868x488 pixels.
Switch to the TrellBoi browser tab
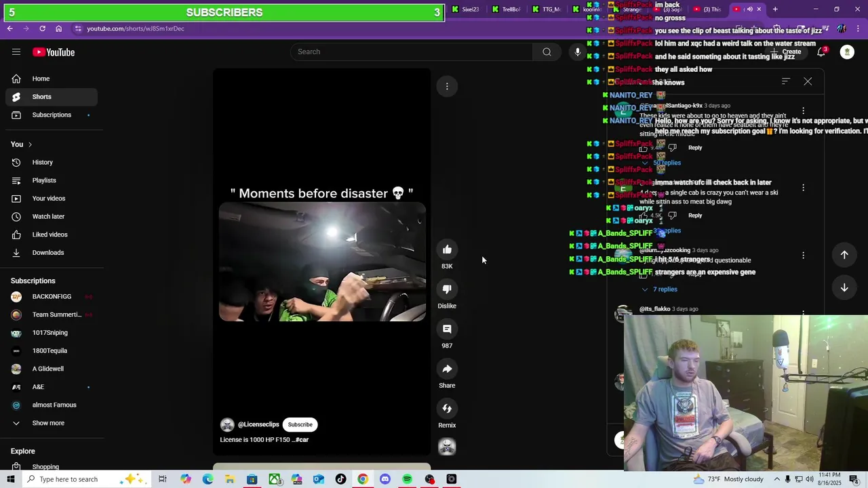click(x=505, y=9)
